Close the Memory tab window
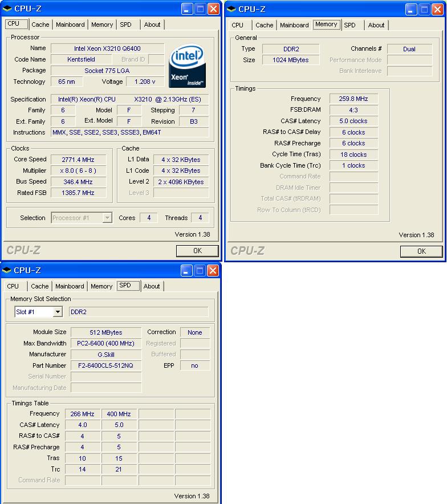 pos(437,10)
